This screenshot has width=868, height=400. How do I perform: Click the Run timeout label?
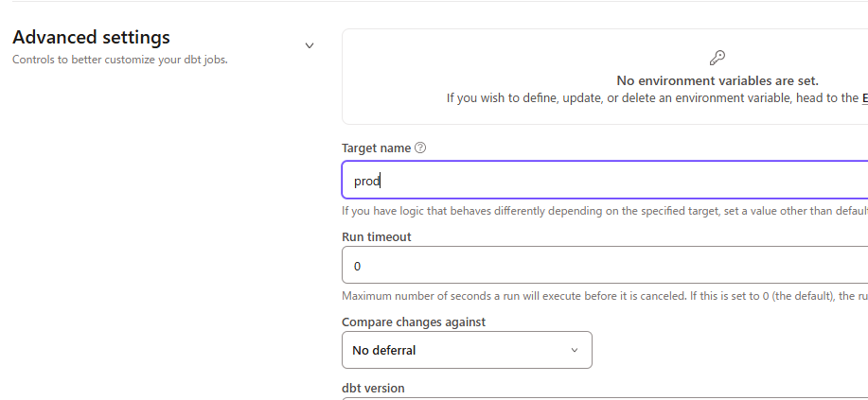[376, 236]
